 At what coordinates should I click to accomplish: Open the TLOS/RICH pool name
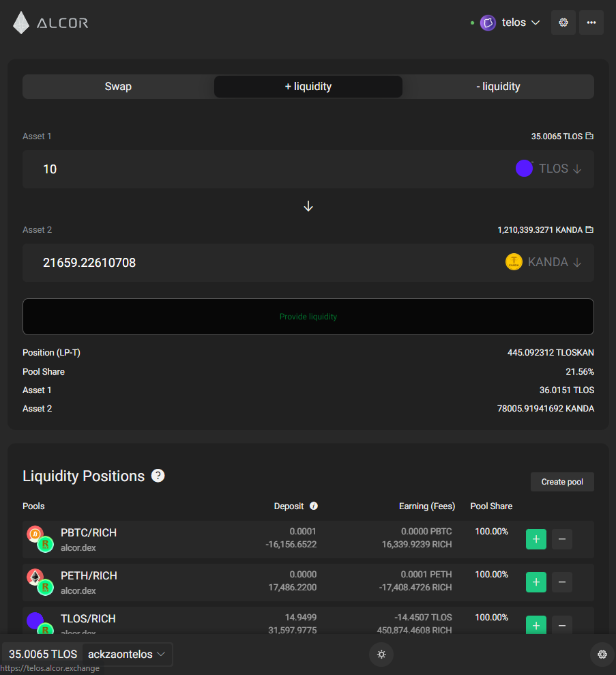point(88,618)
